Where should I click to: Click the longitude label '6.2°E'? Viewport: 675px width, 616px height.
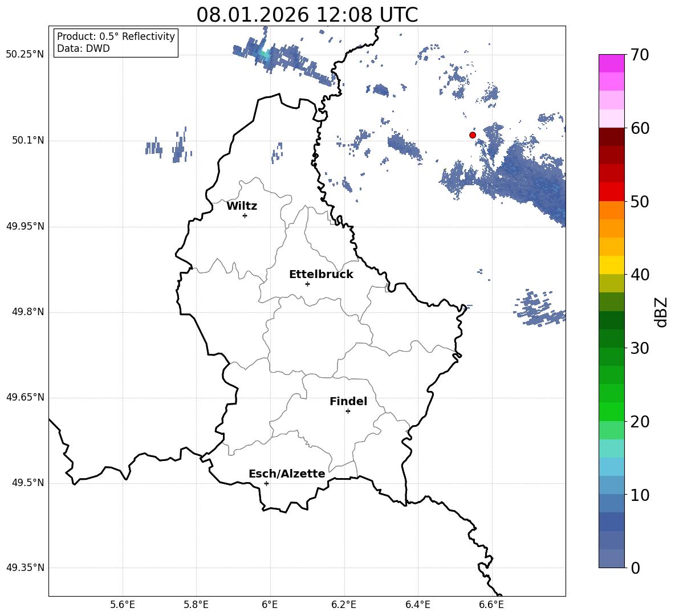click(x=344, y=605)
